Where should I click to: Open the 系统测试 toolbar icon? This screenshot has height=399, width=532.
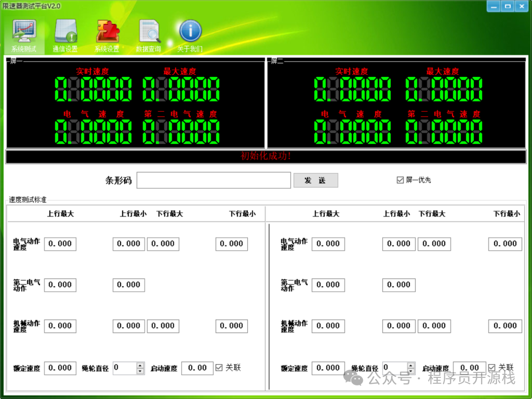tap(24, 36)
